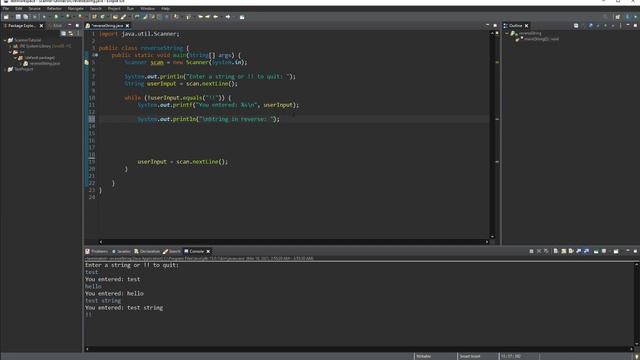Collapse the src folder node
The width and height of the screenshot is (640, 360).
point(10,52)
